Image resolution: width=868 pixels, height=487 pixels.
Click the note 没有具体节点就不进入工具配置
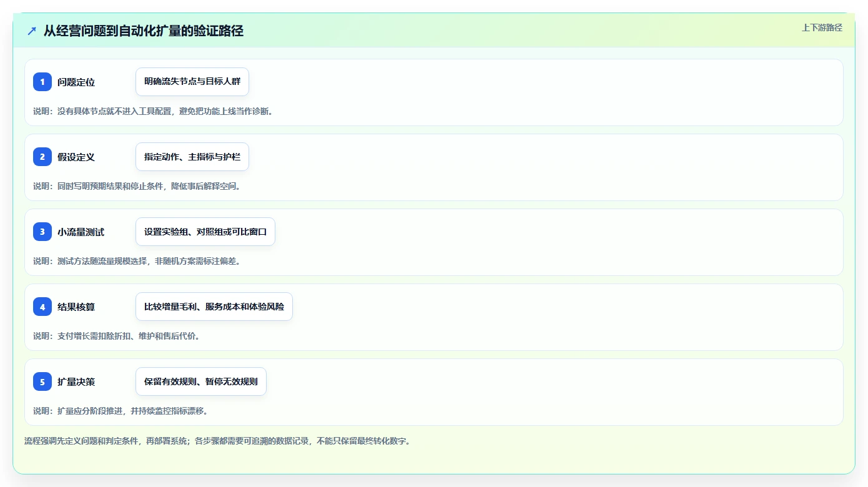pos(114,111)
